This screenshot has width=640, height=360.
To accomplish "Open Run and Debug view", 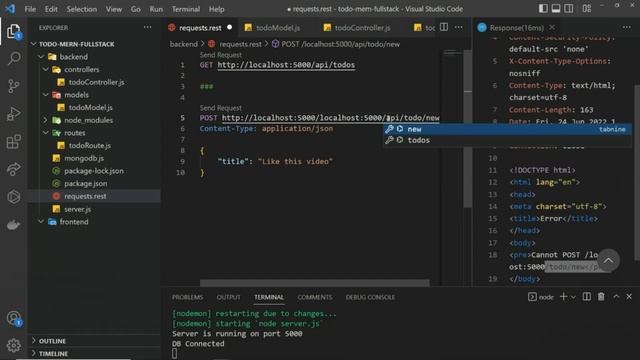I will pos(14,113).
